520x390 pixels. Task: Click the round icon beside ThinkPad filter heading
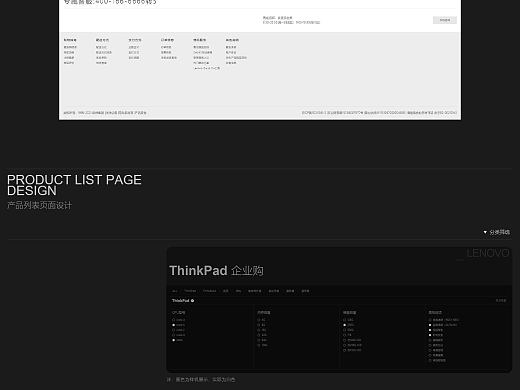192,301
